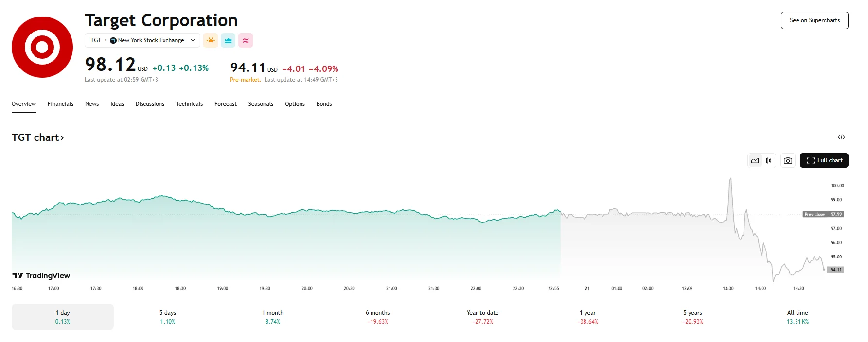This screenshot has width=868, height=342.
Task: Click the Prev close 97.99 price label
Action: tap(823, 214)
